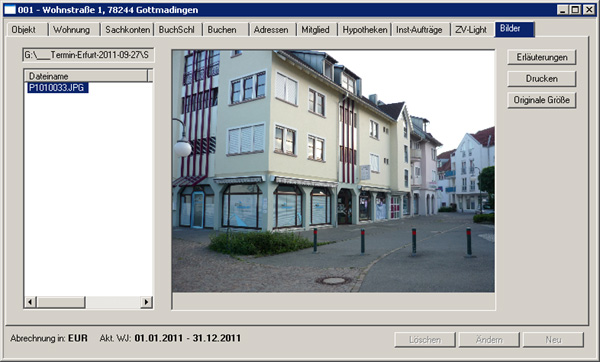
Task: Click the Neu button
Action: tap(553, 340)
